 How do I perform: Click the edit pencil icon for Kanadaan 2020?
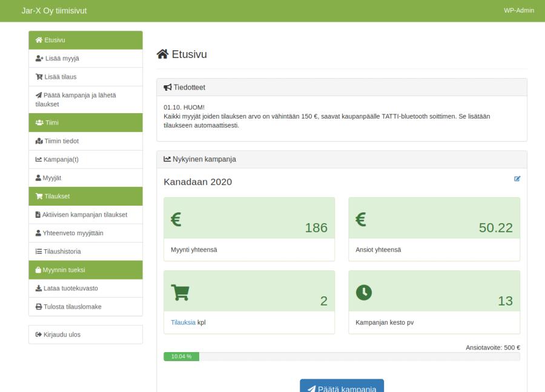pyautogui.click(x=517, y=179)
